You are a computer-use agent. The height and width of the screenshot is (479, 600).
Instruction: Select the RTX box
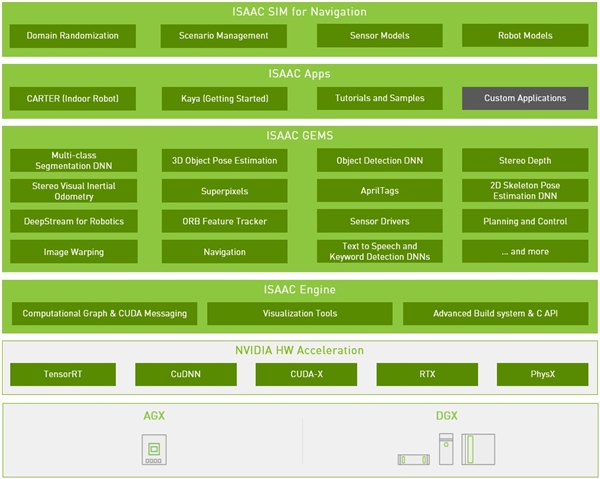point(427,375)
